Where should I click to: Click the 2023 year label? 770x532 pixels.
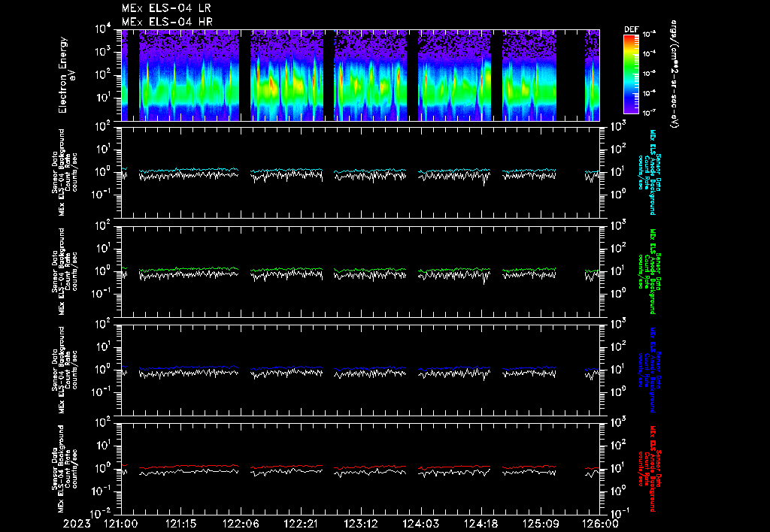click(x=77, y=524)
